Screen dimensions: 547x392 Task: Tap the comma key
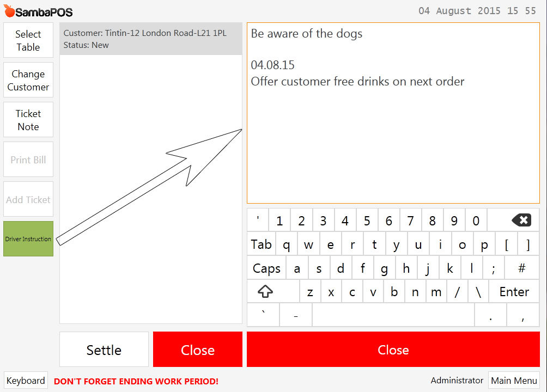coord(523,315)
